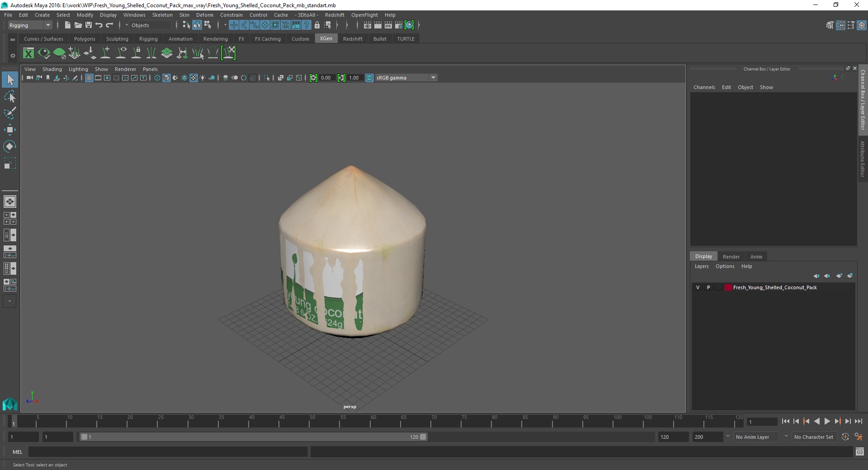Select the Paint selection brush tool
The image size is (868, 470).
point(9,113)
